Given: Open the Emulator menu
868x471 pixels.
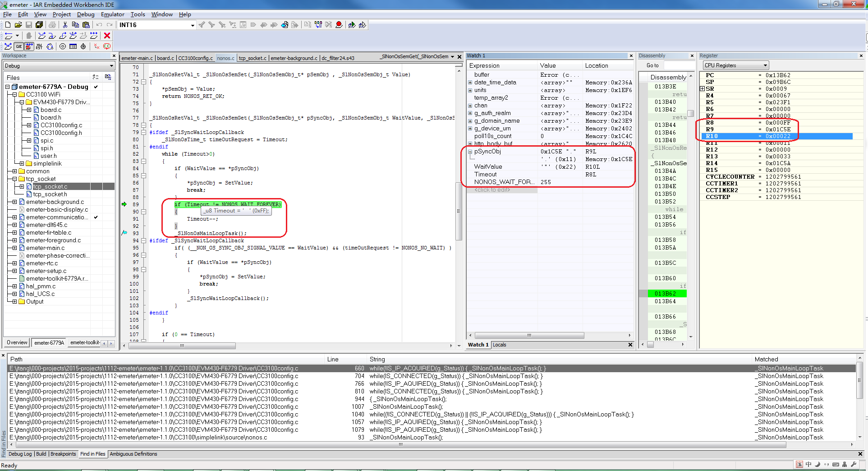Looking at the screenshot, I should (x=112, y=14).
